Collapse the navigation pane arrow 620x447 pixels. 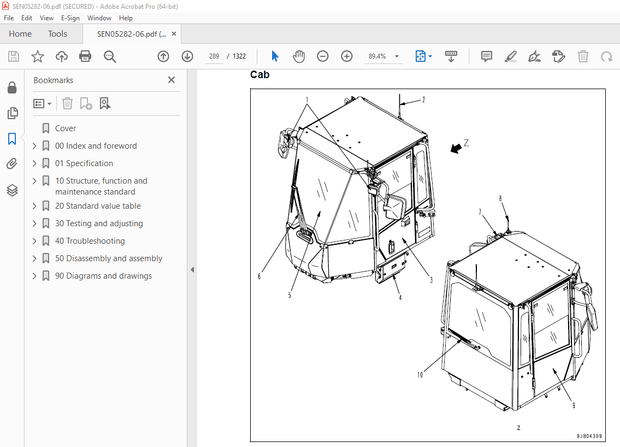pyautogui.click(x=192, y=270)
